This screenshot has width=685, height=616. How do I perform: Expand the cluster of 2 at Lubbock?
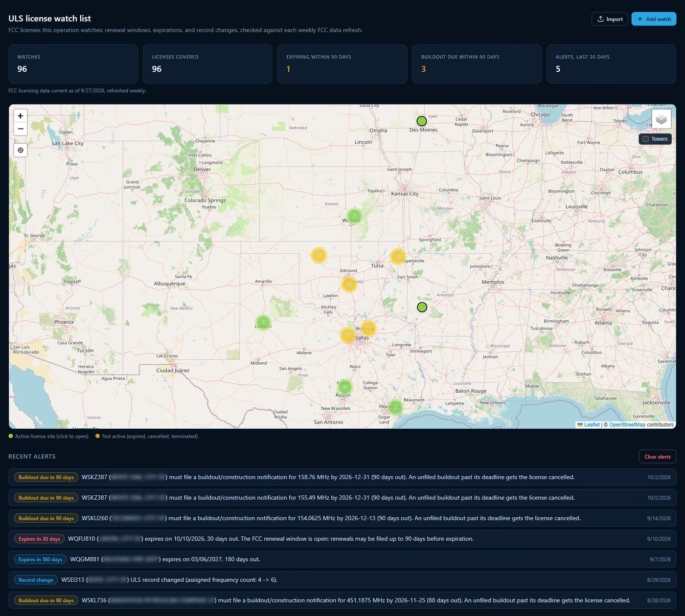(263, 322)
